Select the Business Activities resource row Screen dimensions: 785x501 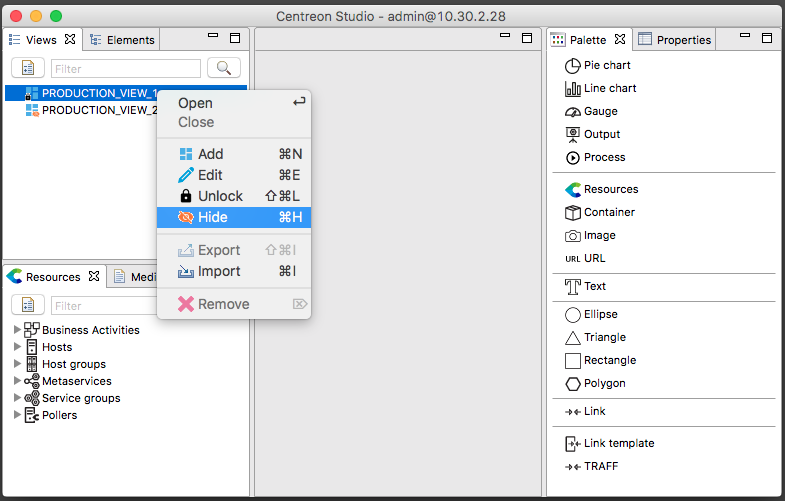point(82,330)
